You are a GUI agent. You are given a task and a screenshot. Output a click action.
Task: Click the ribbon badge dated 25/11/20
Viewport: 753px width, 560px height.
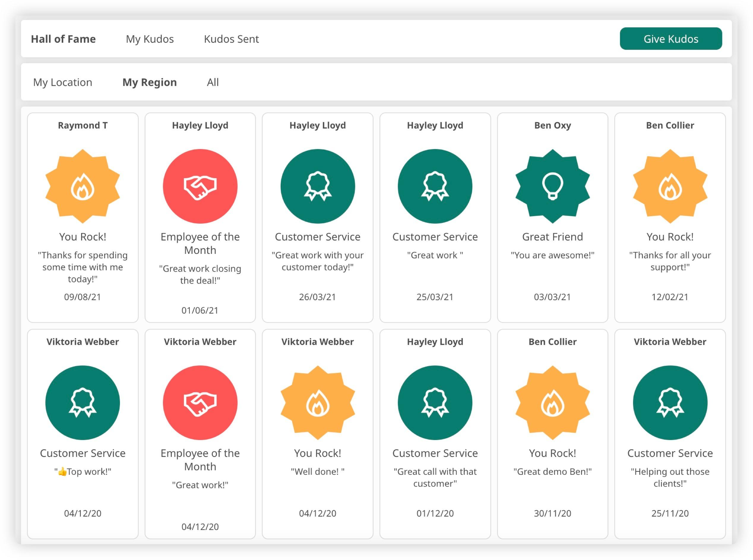(x=670, y=402)
